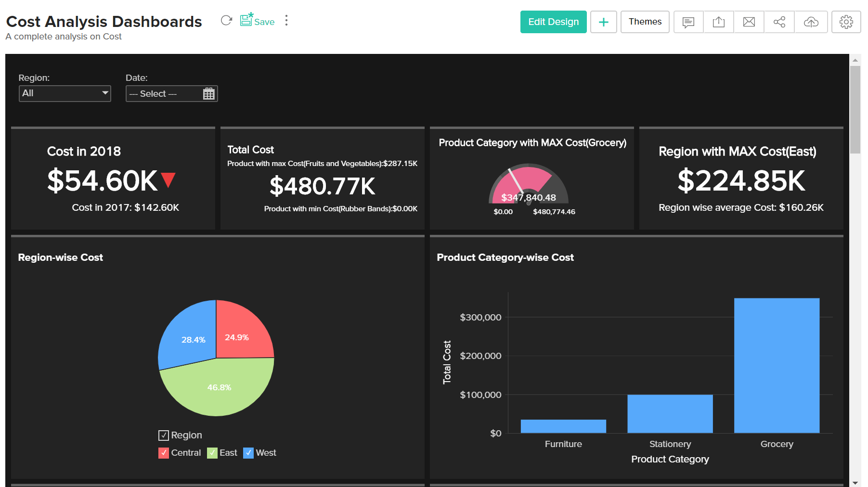This screenshot has width=868, height=487.
Task: Open the Date picker calendar
Action: [208, 93]
